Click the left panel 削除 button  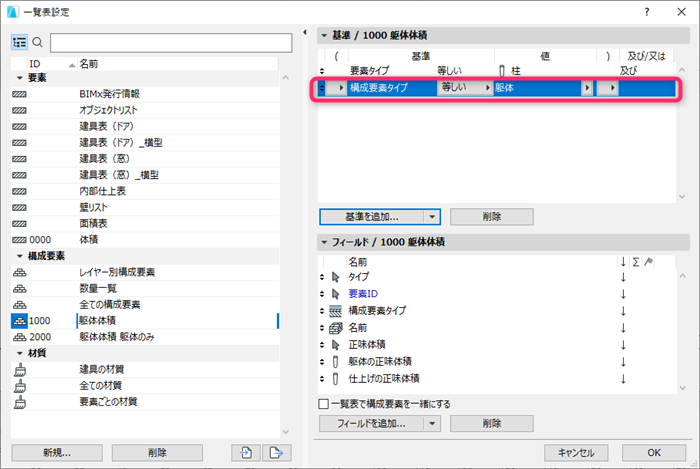point(157,452)
